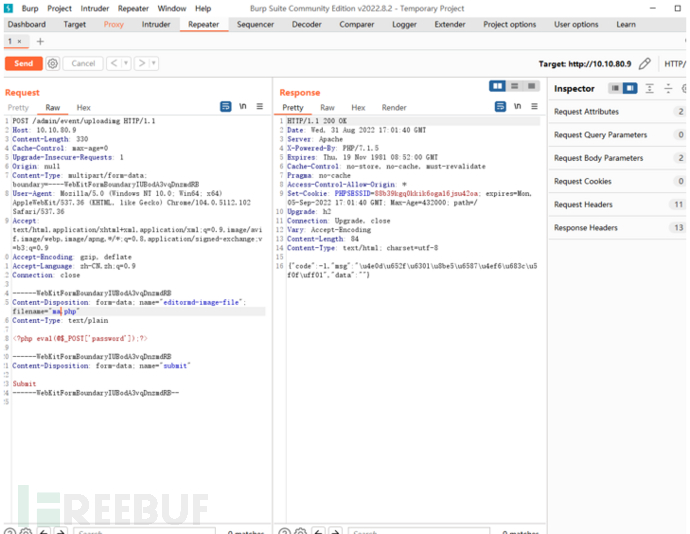The width and height of the screenshot is (690, 534).
Task: Open the Learn tab
Action: click(x=626, y=24)
